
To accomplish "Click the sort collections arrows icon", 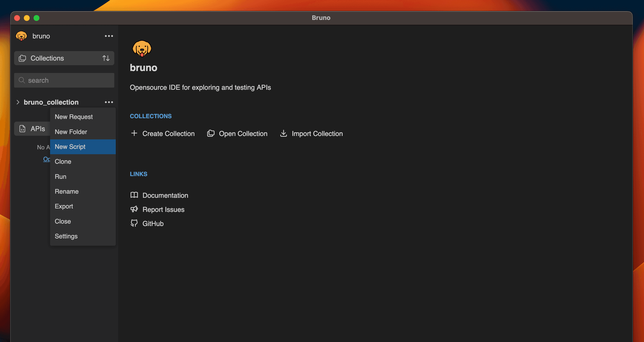I will 106,58.
